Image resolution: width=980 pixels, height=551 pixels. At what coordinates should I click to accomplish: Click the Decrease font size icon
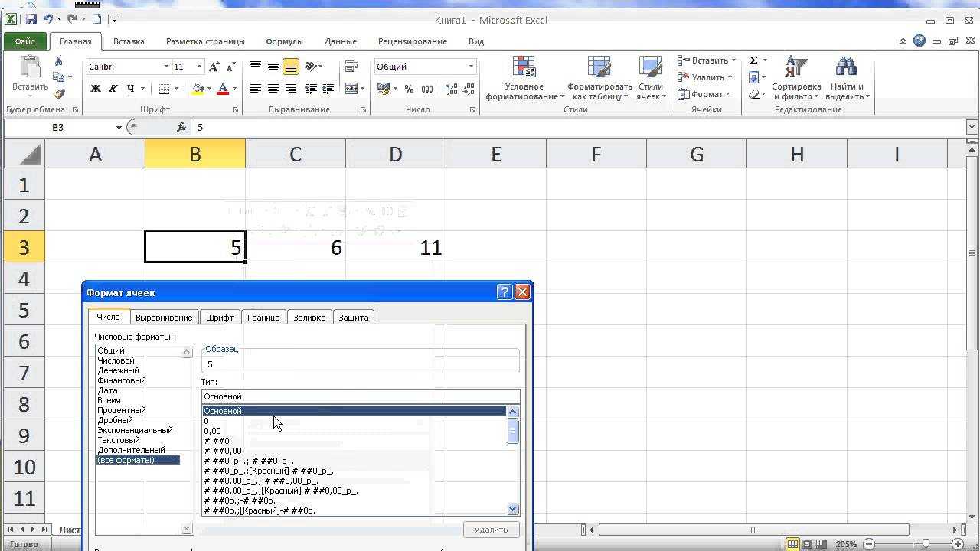[x=231, y=67]
